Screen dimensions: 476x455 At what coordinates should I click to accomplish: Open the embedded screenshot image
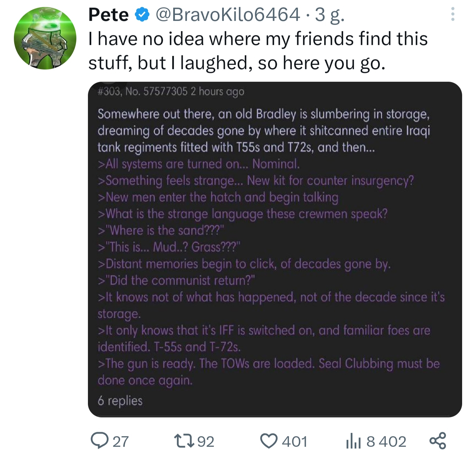(x=275, y=249)
